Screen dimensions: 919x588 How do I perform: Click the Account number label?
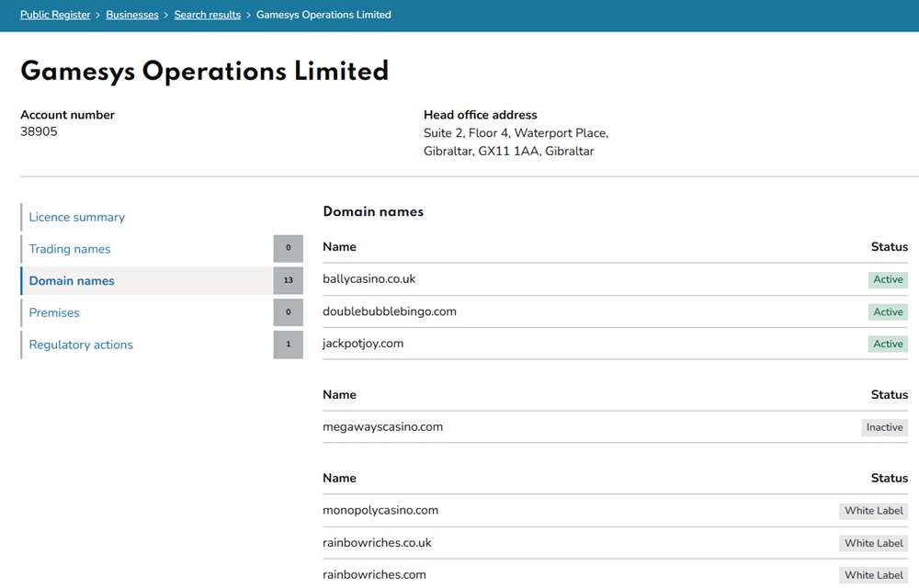coord(67,115)
